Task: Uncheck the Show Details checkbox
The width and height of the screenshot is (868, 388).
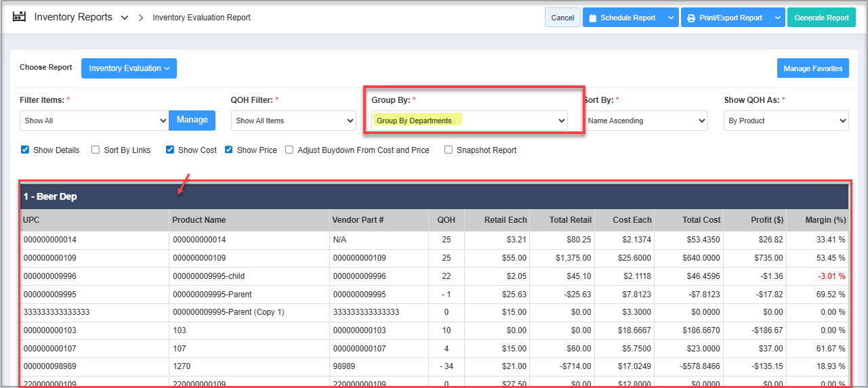Action: tap(25, 150)
